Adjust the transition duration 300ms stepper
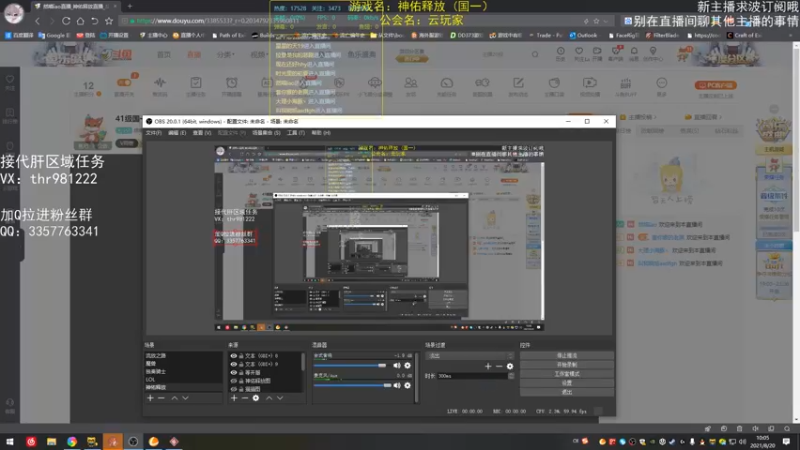Image resolution: width=800 pixels, height=450 pixels. pos(511,376)
